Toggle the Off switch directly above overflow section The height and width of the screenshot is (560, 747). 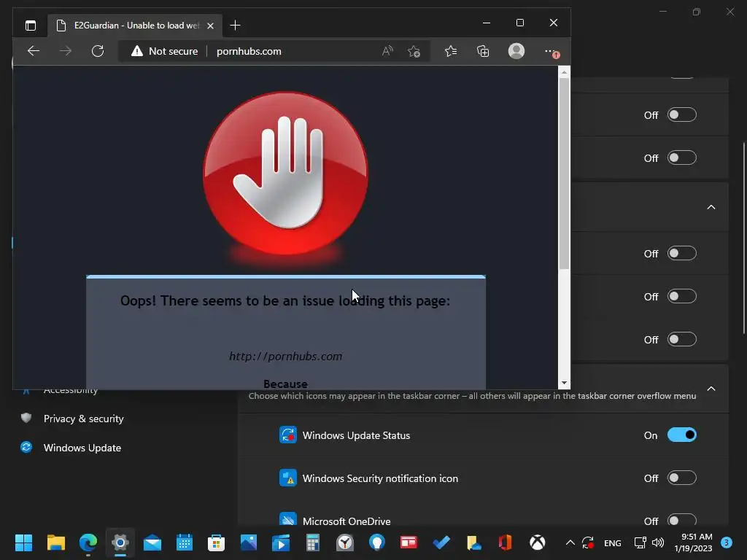(x=682, y=339)
